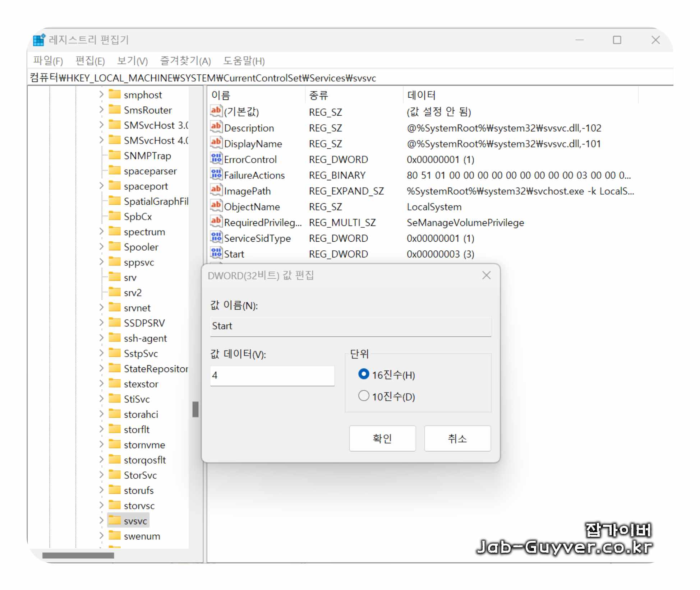Expand the Spooler tree node
The image size is (700, 590).
point(101,247)
